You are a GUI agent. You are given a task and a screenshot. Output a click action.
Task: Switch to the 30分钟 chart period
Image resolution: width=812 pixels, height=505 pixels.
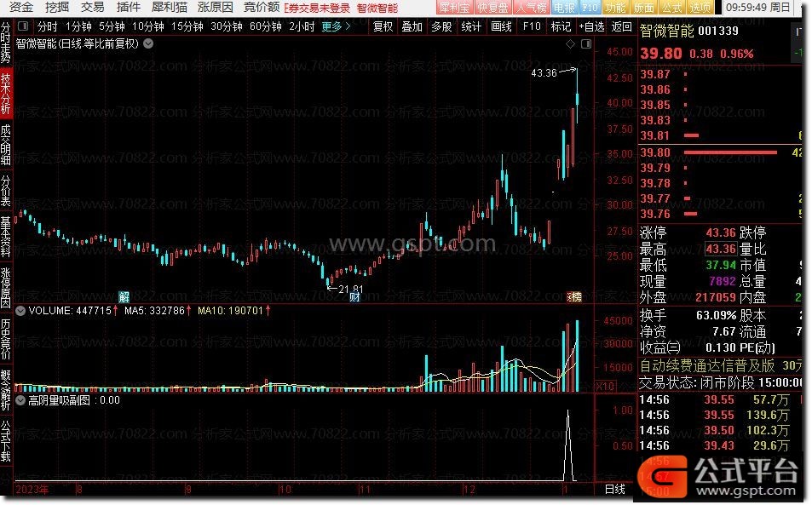coord(227,26)
